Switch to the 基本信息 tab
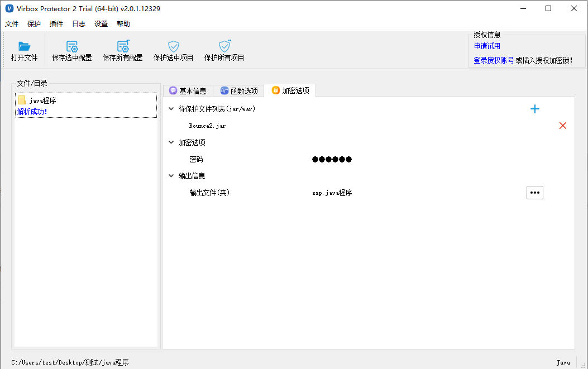This screenshot has height=369, width=588. pos(188,91)
